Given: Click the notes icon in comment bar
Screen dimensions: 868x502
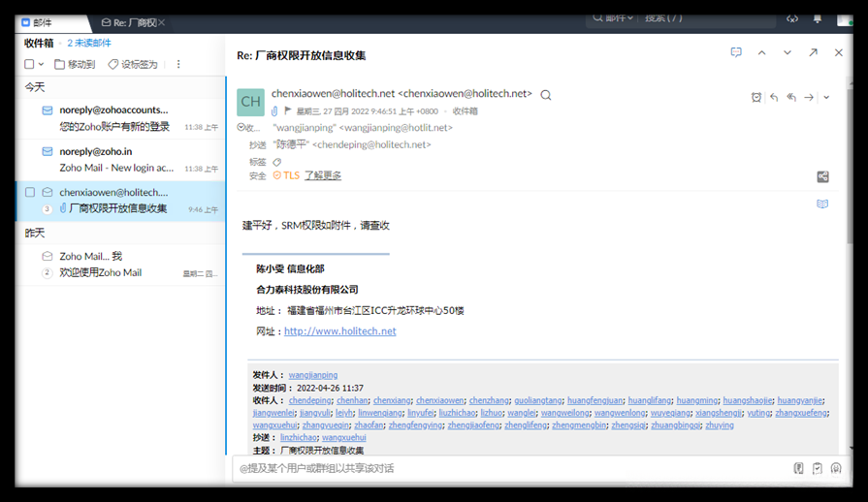Looking at the screenshot, I should click(x=798, y=468).
